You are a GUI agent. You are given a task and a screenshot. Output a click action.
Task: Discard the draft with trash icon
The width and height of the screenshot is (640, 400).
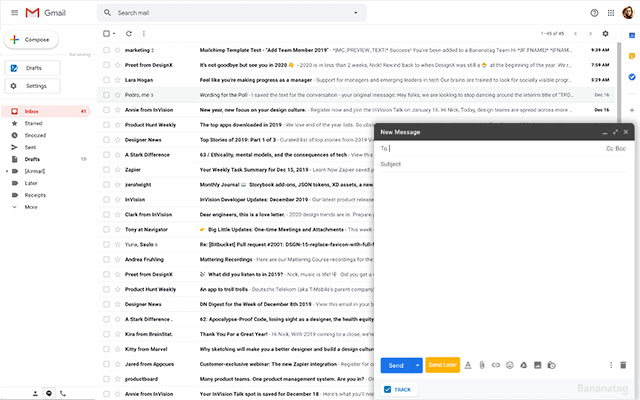coord(623,365)
